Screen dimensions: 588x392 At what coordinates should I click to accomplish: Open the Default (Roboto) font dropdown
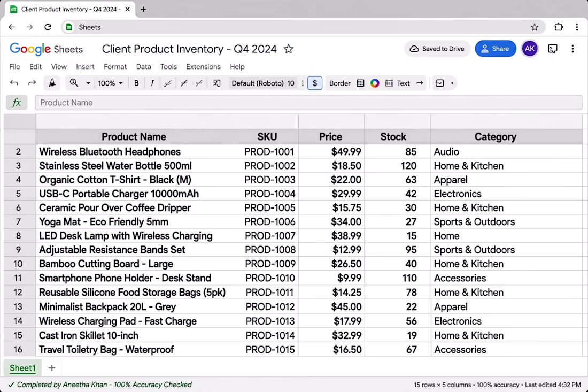click(x=258, y=83)
